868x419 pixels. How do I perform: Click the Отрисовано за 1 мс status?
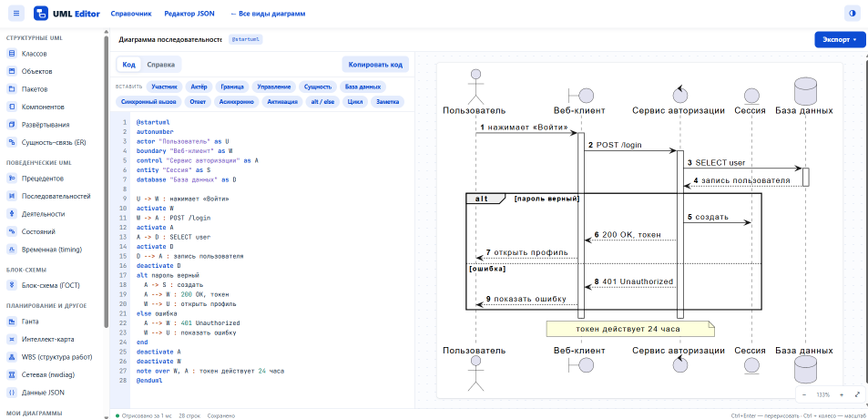pyautogui.click(x=145, y=415)
